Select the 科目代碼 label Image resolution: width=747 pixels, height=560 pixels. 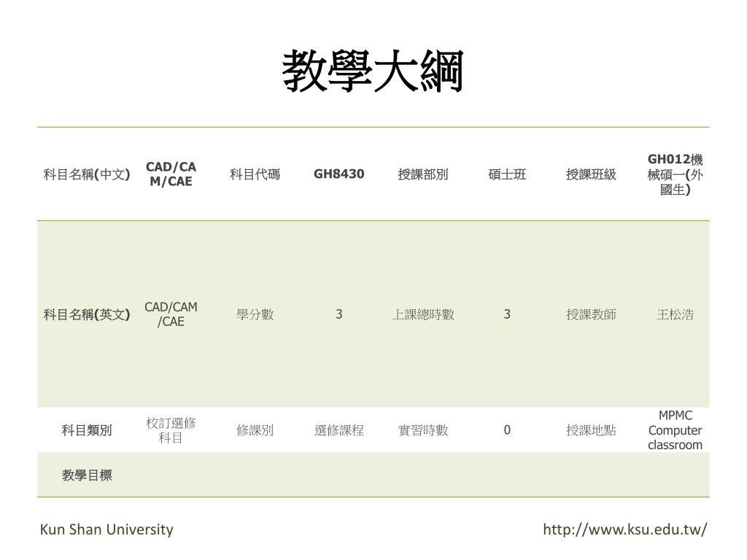coord(255,174)
